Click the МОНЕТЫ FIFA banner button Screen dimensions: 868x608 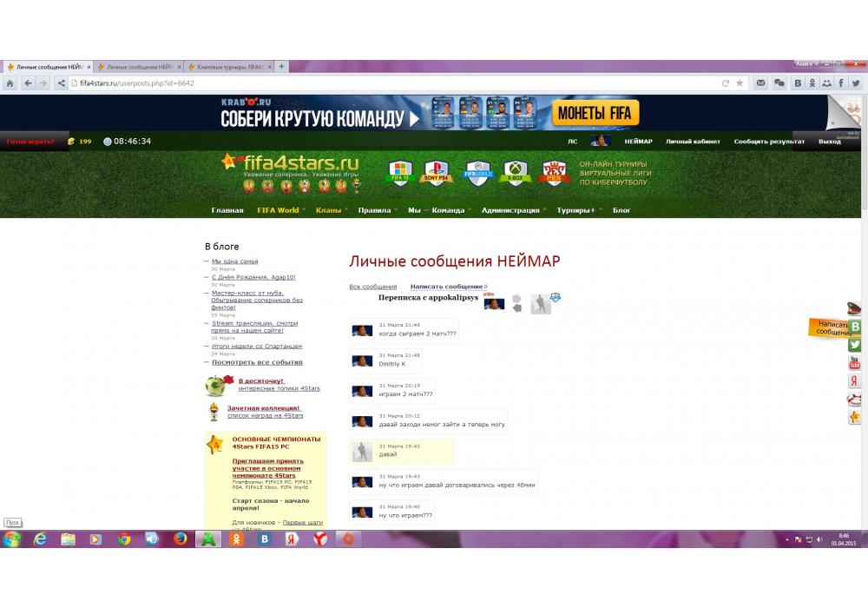595,114
